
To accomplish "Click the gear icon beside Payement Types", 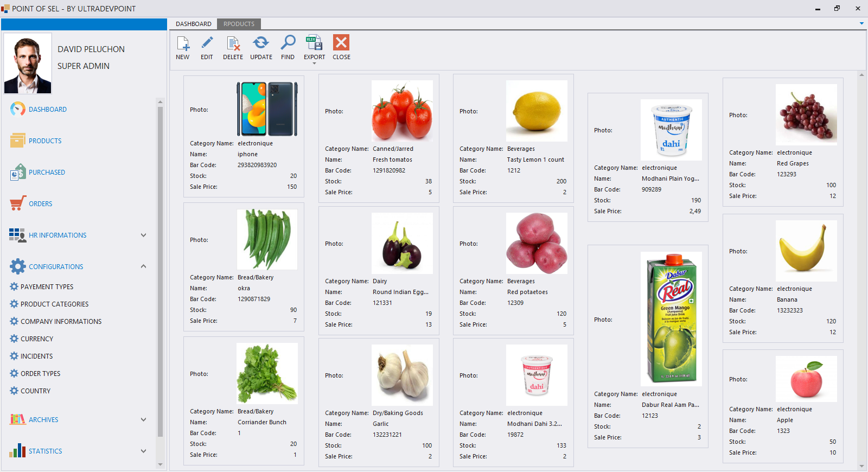I will point(14,286).
